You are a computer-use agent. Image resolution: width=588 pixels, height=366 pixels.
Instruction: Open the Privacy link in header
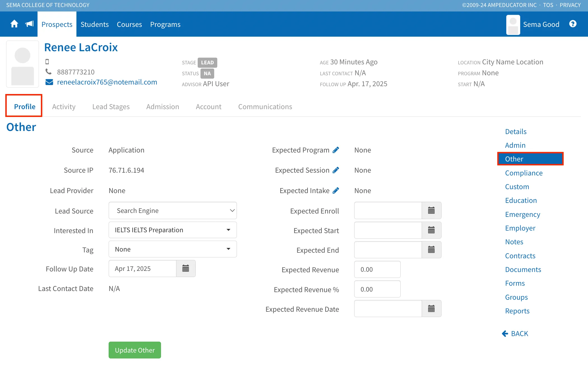pyautogui.click(x=570, y=5)
